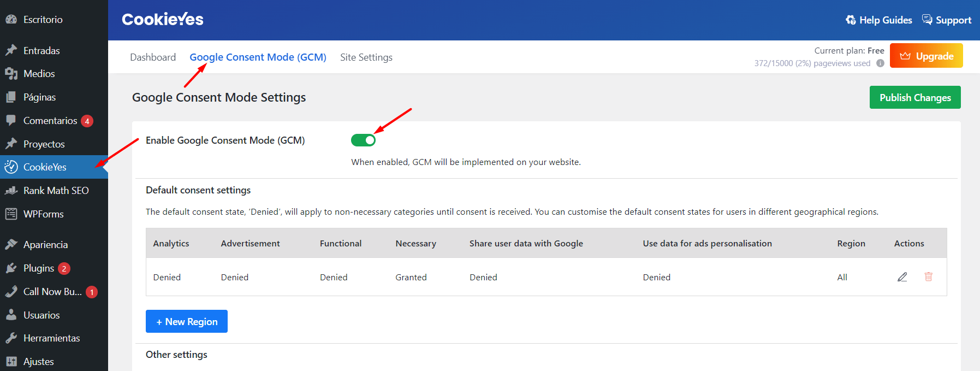
Task: Click the Escritorio dashboard icon
Action: [x=11, y=19]
